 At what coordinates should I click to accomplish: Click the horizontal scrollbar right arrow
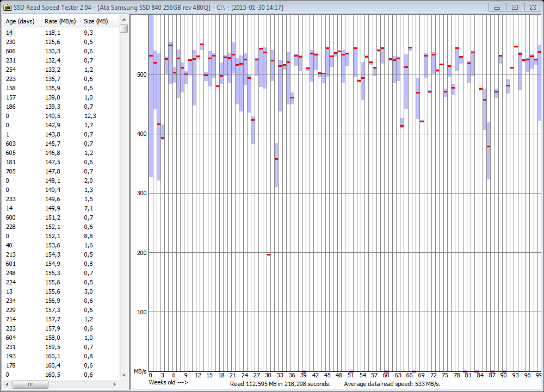click(115, 384)
